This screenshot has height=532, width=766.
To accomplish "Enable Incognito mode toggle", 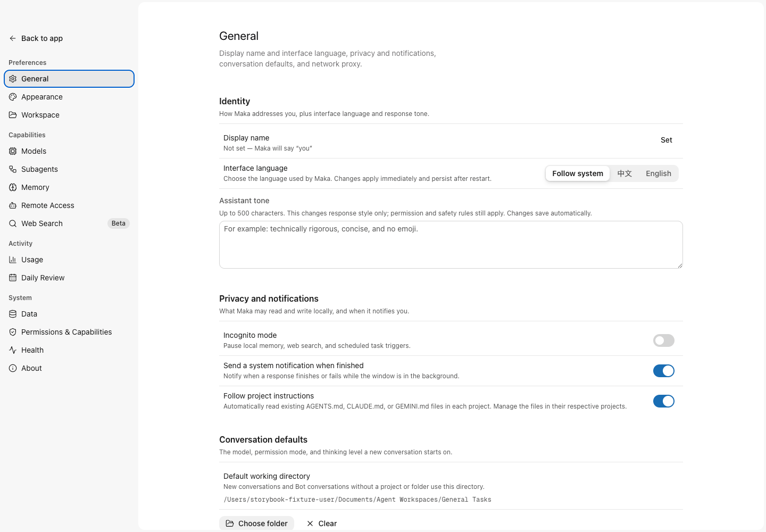I will coord(664,340).
